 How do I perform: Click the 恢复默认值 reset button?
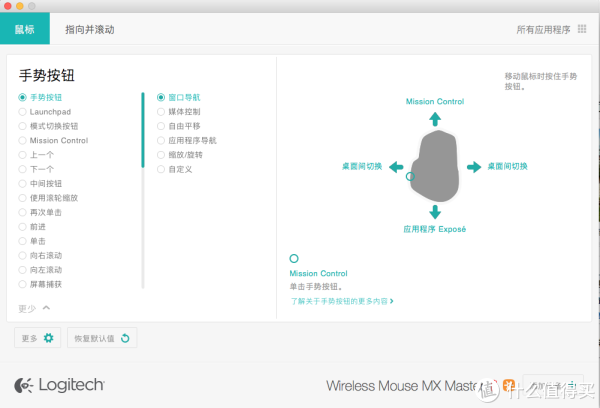click(x=102, y=338)
